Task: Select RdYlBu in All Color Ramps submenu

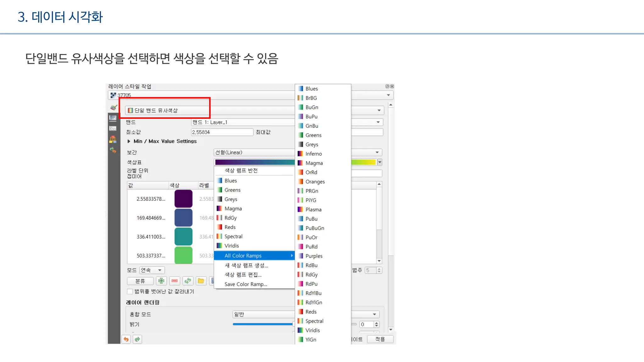Action: point(323,293)
